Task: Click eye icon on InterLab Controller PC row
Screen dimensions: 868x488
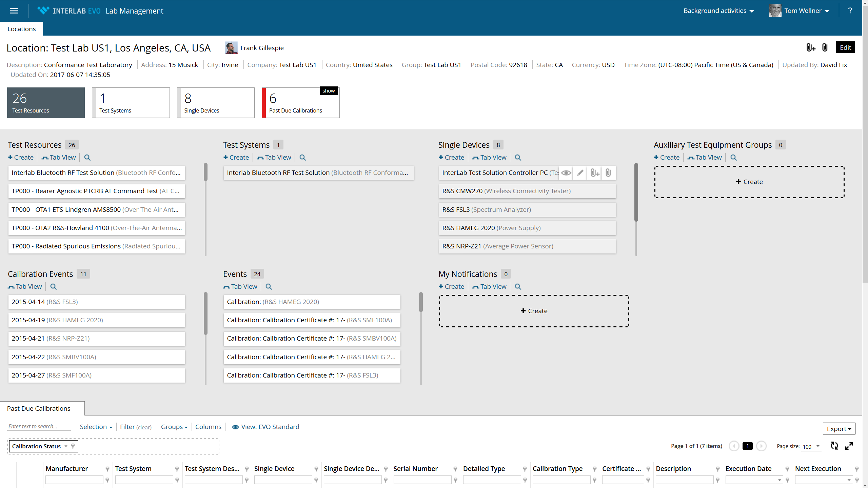Action: pyautogui.click(x=566, y=173)
